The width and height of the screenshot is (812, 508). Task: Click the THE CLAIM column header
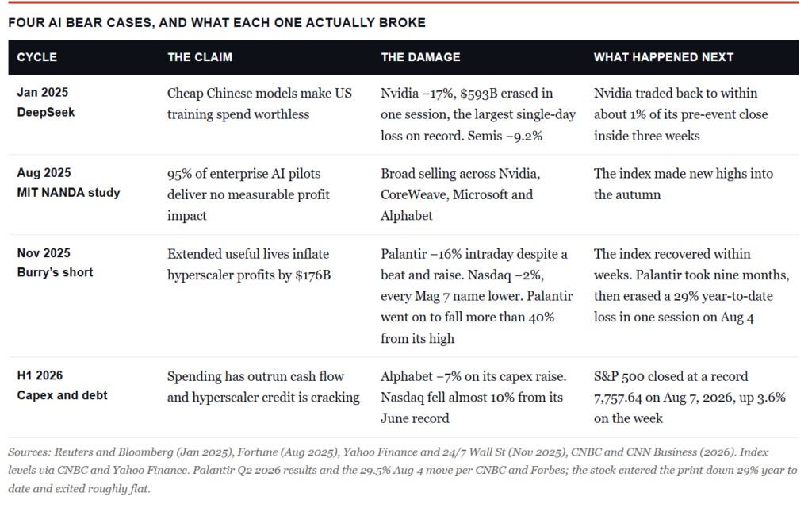[200, 57]
